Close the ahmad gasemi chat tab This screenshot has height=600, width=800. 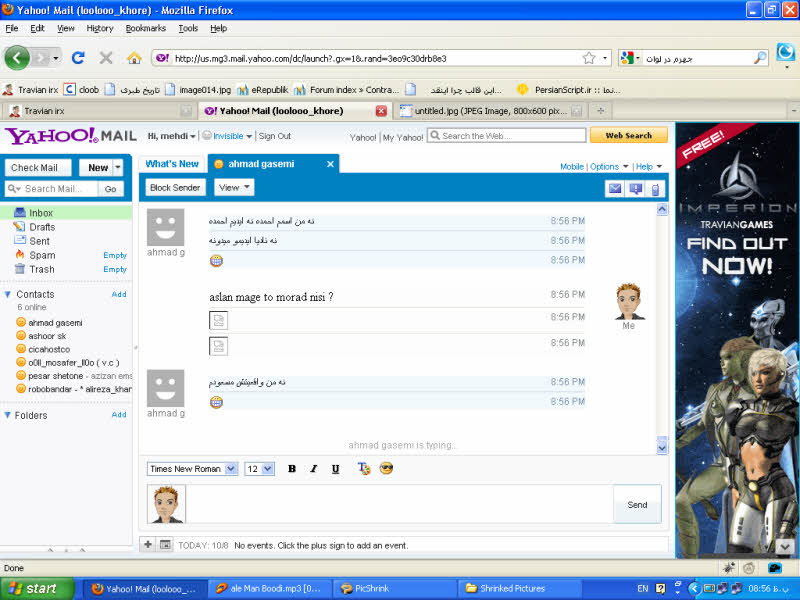(x=330, y=164)
